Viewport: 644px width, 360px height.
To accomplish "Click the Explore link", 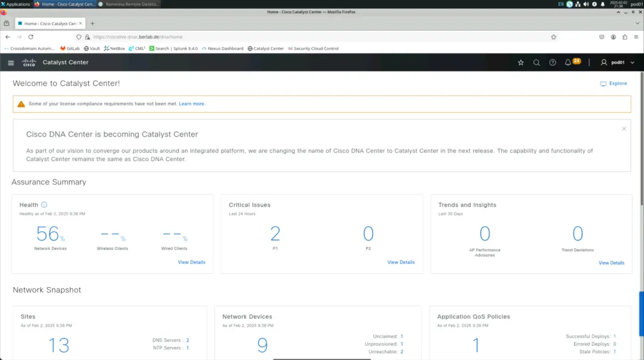I will click(614, 84).
